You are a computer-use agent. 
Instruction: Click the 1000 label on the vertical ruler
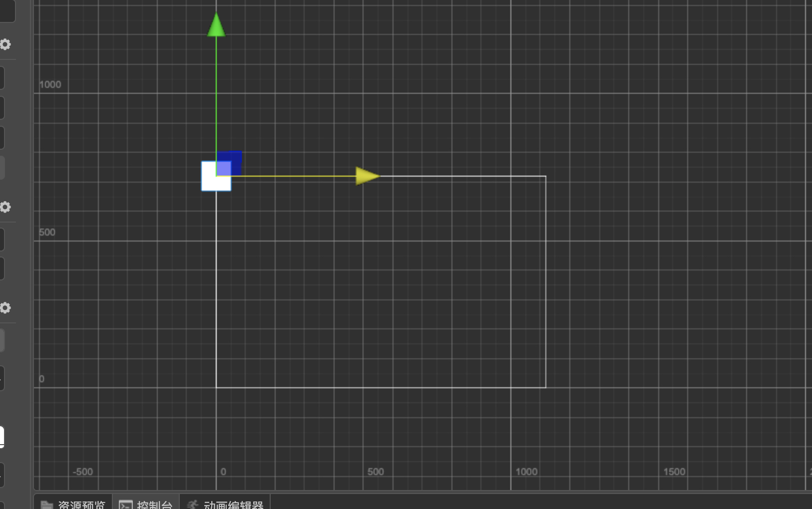point(50,85)
